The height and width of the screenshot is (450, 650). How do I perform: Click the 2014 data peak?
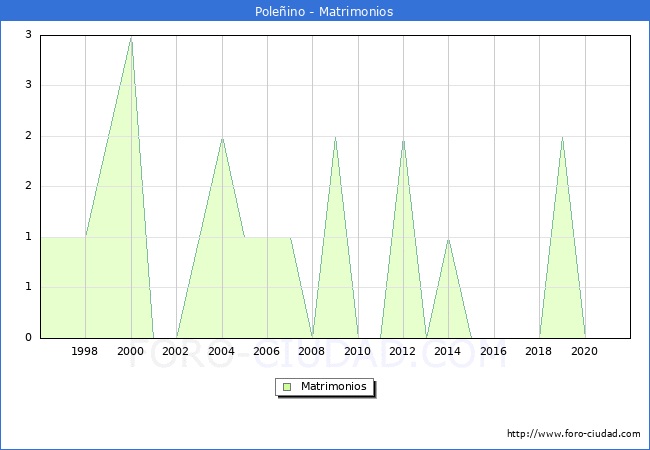[449, 240]
